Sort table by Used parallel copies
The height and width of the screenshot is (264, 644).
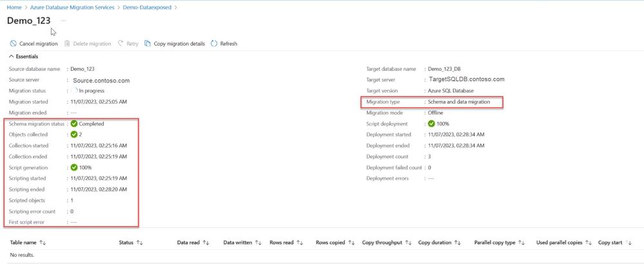(x=589, y=243)
